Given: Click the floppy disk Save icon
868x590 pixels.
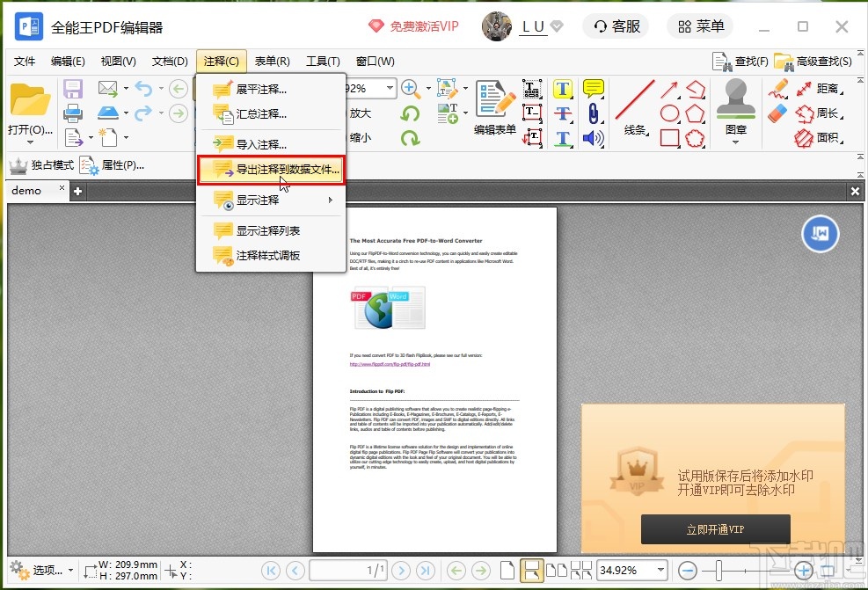Looking at the screenshot, I should pyautogui.click(x=72, y=89).
